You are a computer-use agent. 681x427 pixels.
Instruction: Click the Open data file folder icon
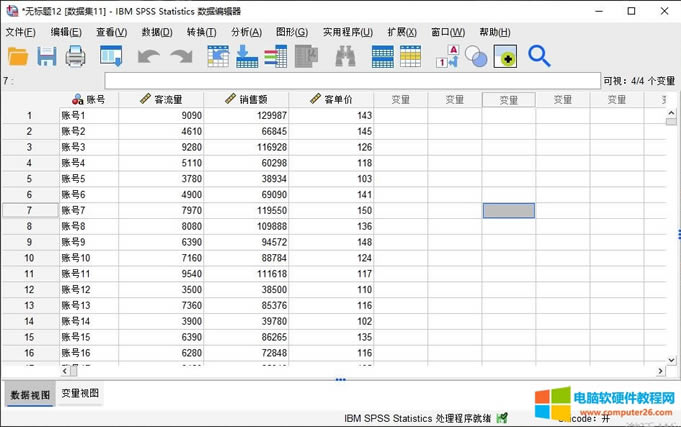(18, 57)
